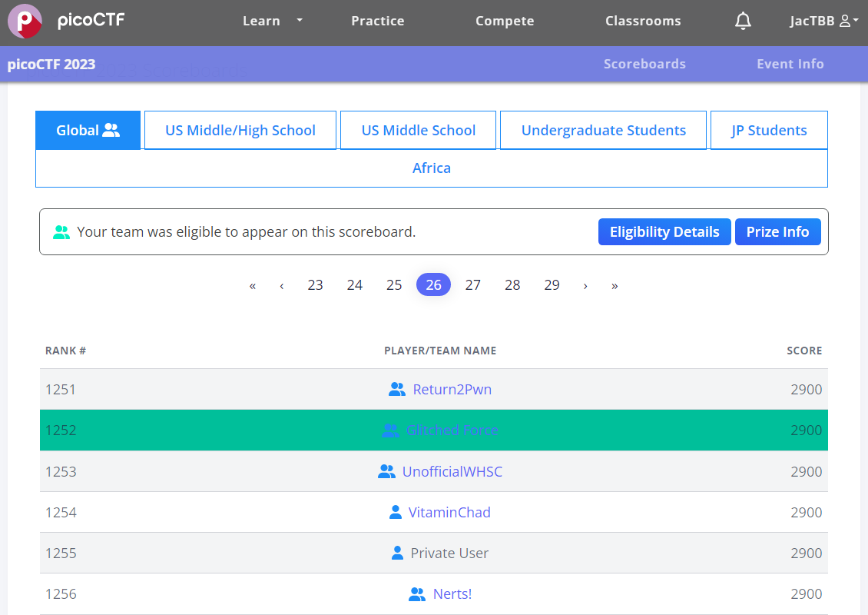868x615 pixels.
Task: Open the Learn dropdown menu
Action: (273, 21)
